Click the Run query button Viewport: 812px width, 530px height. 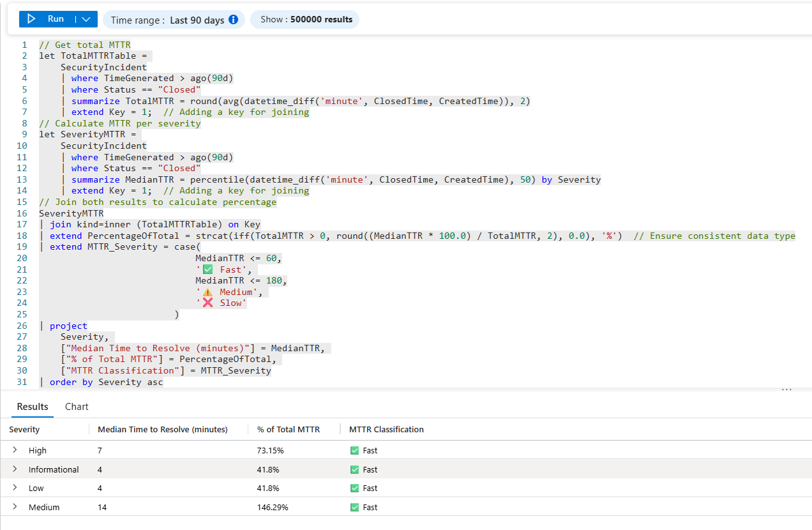47,19
